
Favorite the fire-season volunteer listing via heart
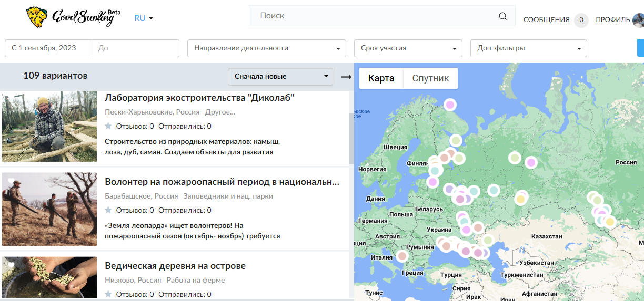click(x=10, y=180)
